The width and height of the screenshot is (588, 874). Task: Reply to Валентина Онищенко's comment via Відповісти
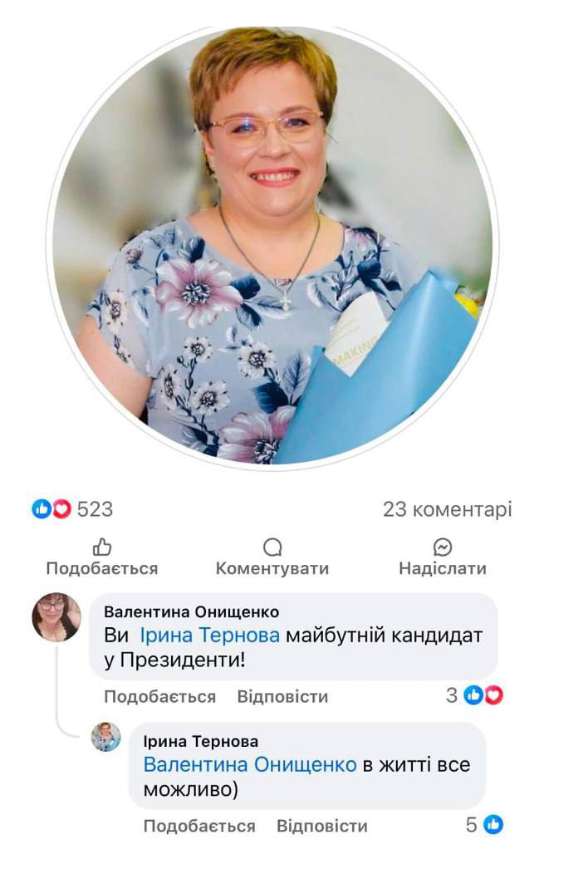(x=282, y=697)
